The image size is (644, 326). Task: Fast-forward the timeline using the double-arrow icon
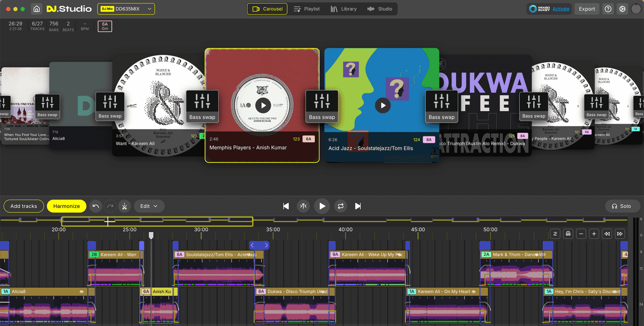(x=619, y=233)
